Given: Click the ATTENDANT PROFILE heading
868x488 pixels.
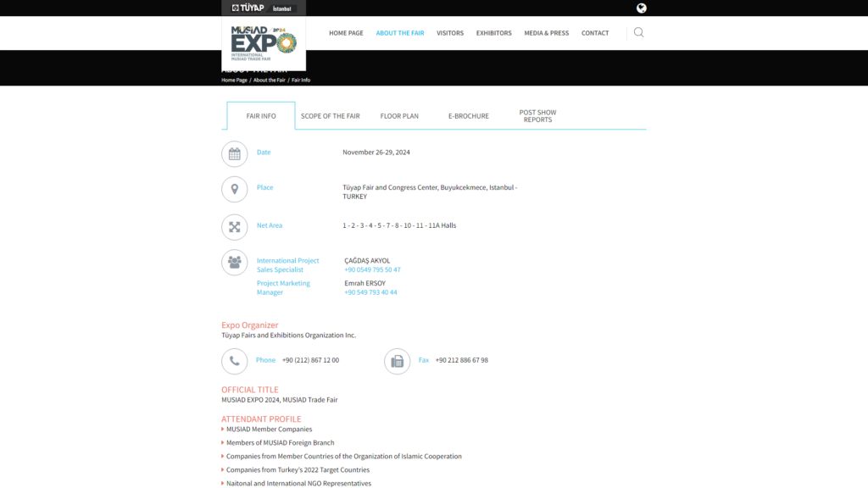Looking at the screenshot, I should tap(261, 419).
